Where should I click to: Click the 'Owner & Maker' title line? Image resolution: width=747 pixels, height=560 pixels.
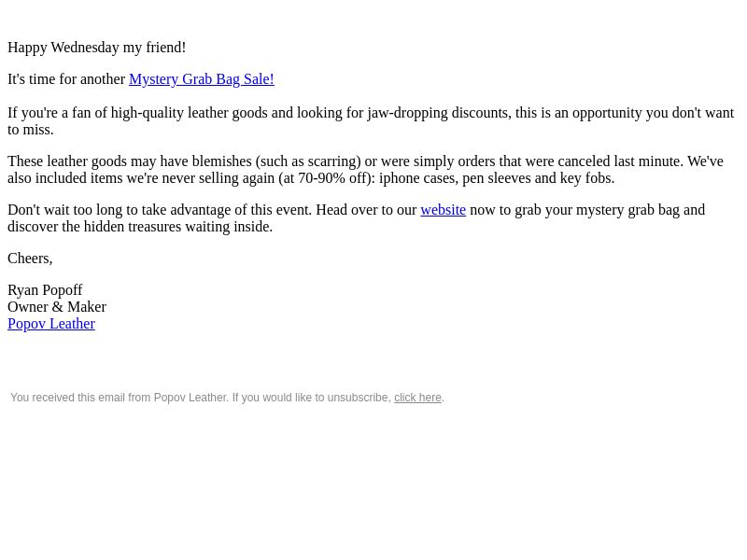(57, 307)
